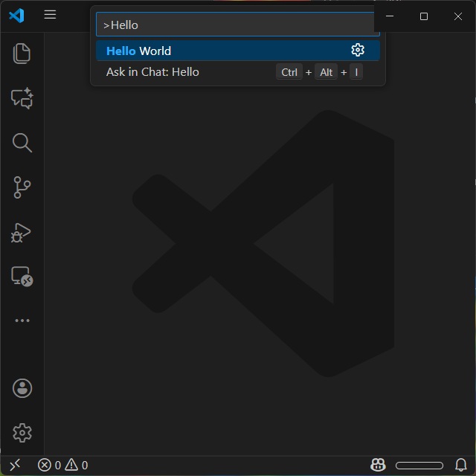Click the VS Code logo in title bar
476x476 pixels.
(16, 15)
